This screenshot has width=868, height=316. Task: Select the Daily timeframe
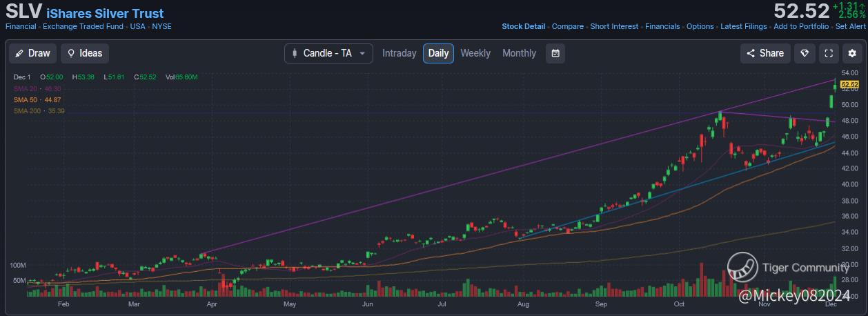click(438, 53)
